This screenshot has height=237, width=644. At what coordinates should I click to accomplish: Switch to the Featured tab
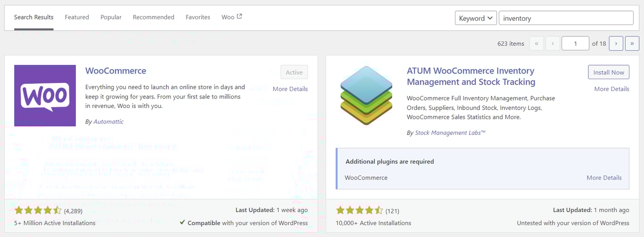pos(77,17)
